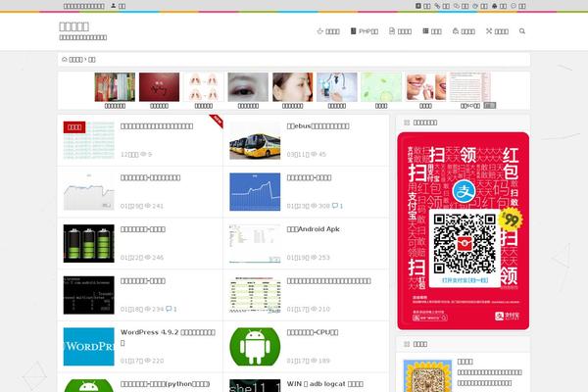The height and width of the screenshot is (392, 588).
Task: Open the WIN adb logcat post title
Action: (324, 384)
